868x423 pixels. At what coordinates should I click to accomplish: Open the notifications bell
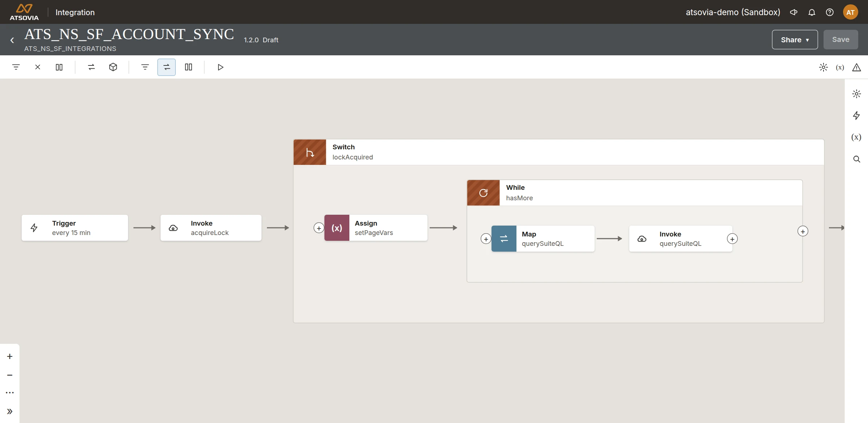coord(812,12)
